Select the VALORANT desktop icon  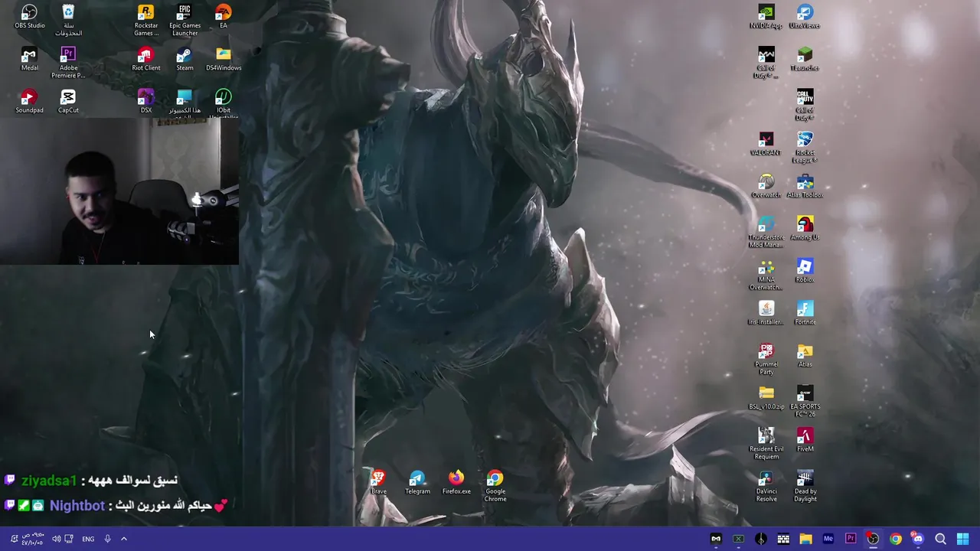click(766, 144)
